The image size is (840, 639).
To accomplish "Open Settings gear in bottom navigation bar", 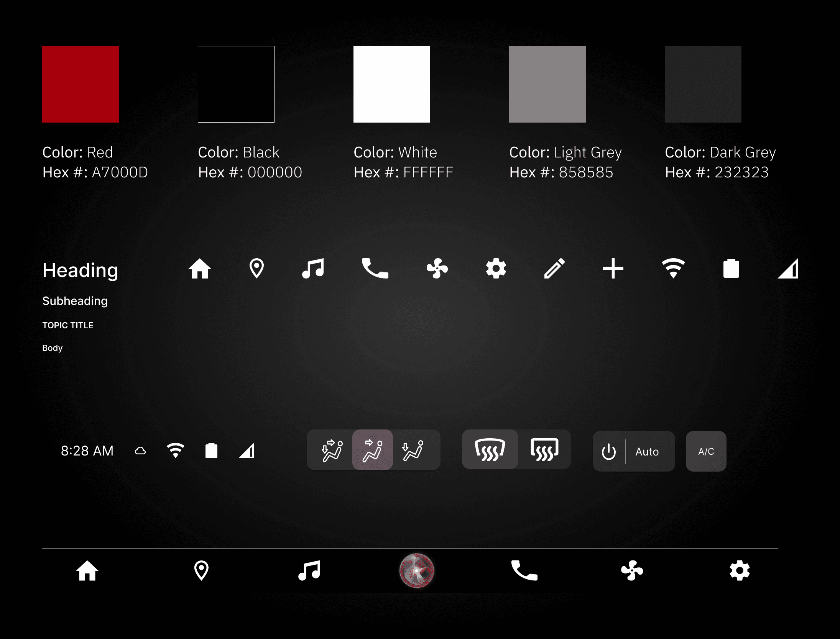I will (x=740, y=571).
